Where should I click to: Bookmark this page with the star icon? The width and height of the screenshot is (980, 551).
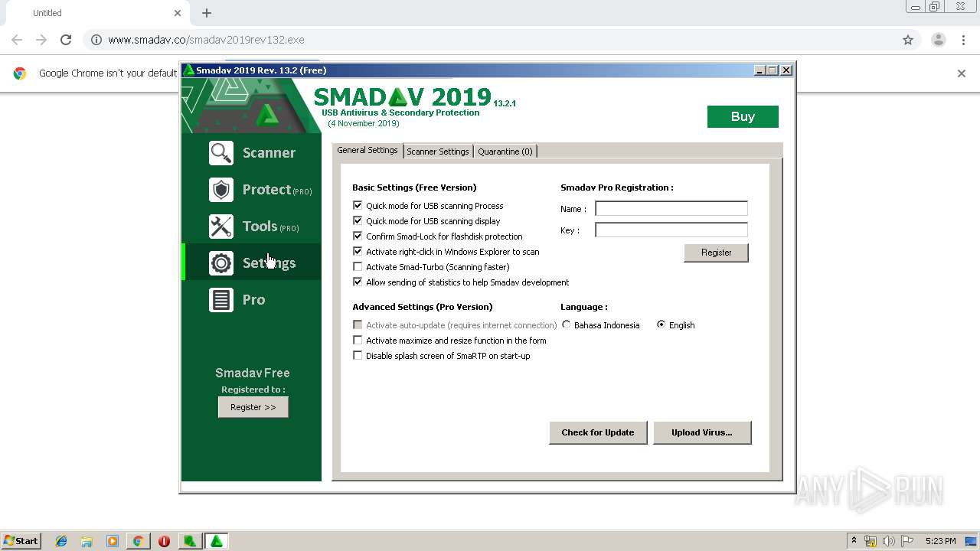(x=908, y=40)
